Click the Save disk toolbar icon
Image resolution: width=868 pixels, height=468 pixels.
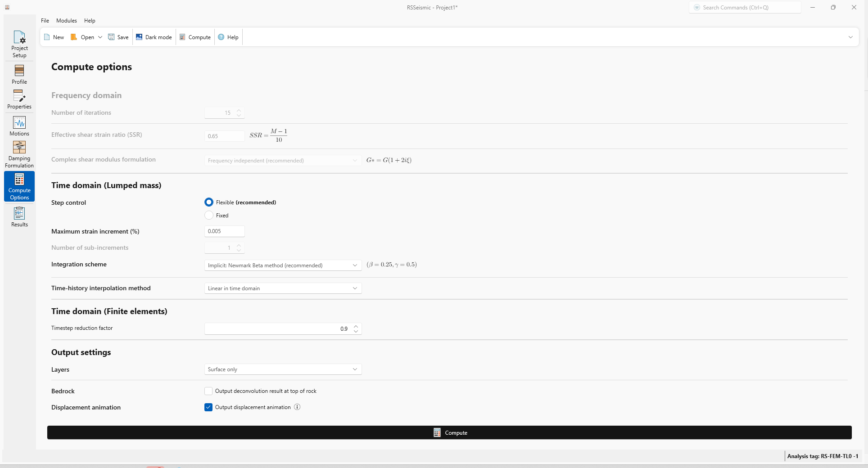click(111, 37)
